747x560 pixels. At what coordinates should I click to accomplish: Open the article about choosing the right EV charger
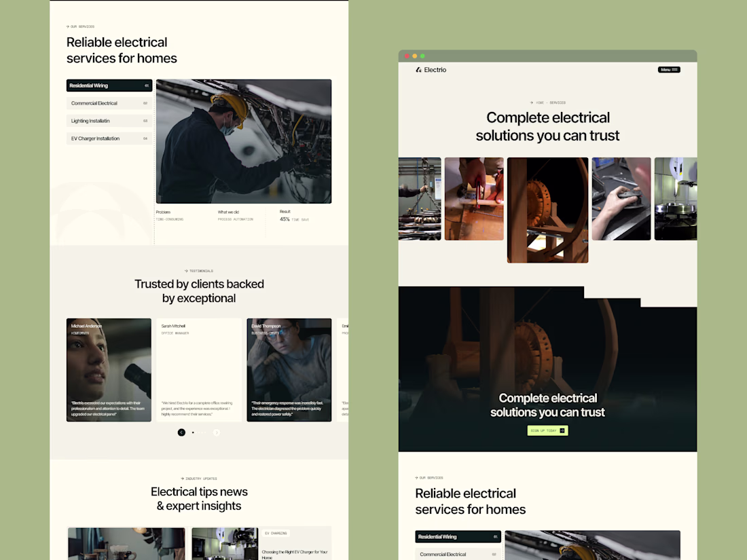coord(295,555)
